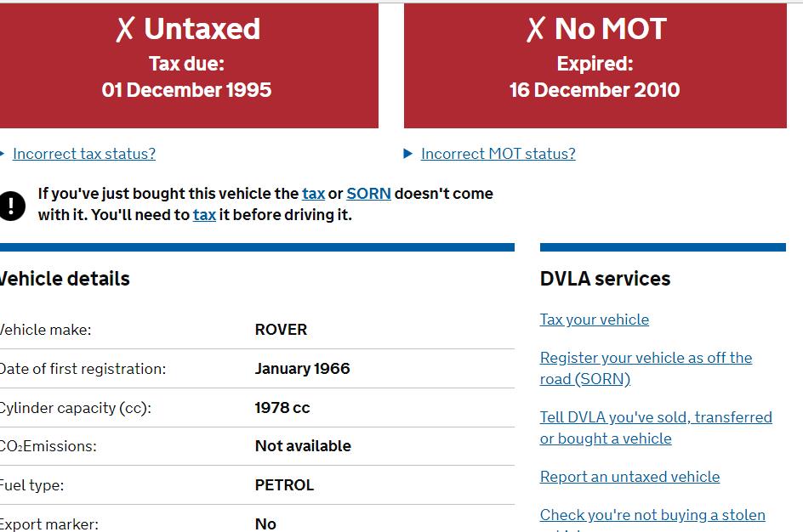The width and height of the screenshot is (803, 532).
Task: Click tax link before 'it before driving it'
Action: point(204,215)
